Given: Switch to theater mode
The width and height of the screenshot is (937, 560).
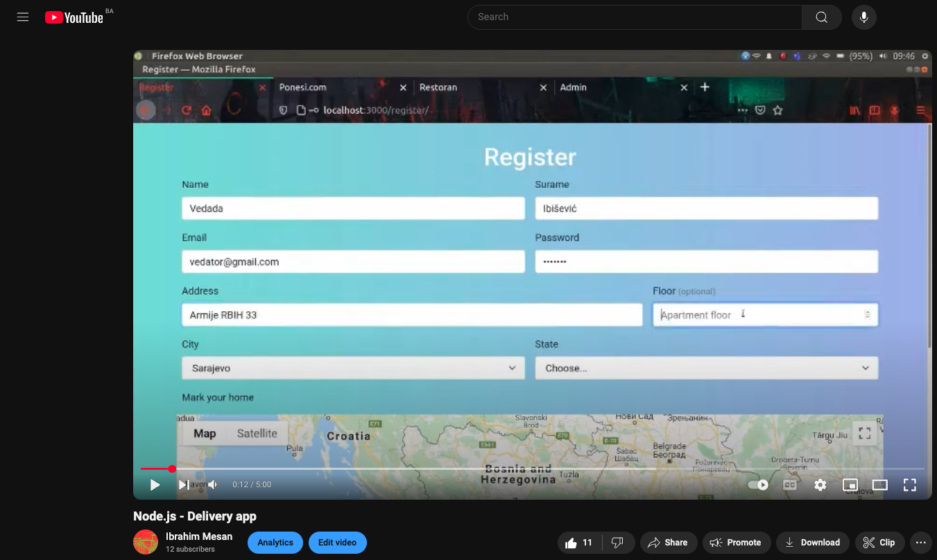Looking at the screenshot, I should pyautogui.click(x=880, y=484).
